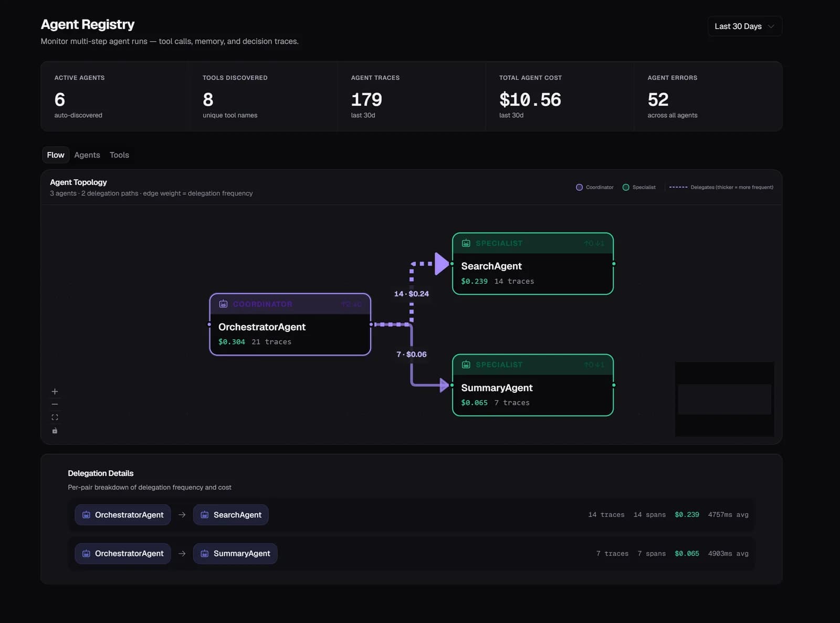Click the 14 · $0.24 edge label
The height and width of the screenshot is (623, 840).
tap(412, 294)
